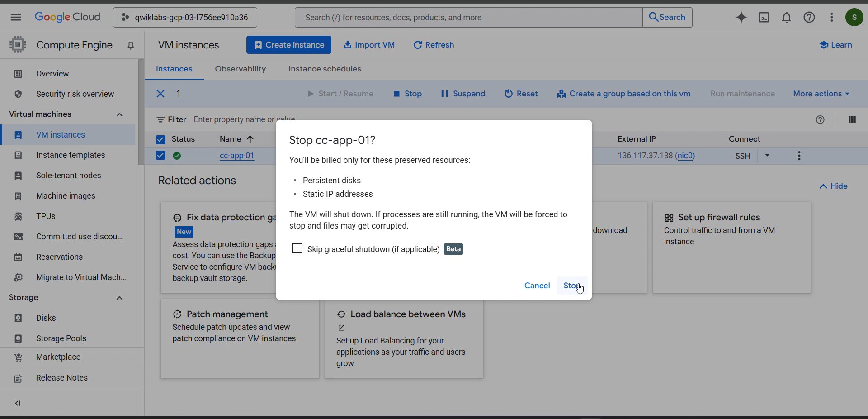Open Gemini AI assistant sparkle icon
868x419 pixels.
click(741, 17)
